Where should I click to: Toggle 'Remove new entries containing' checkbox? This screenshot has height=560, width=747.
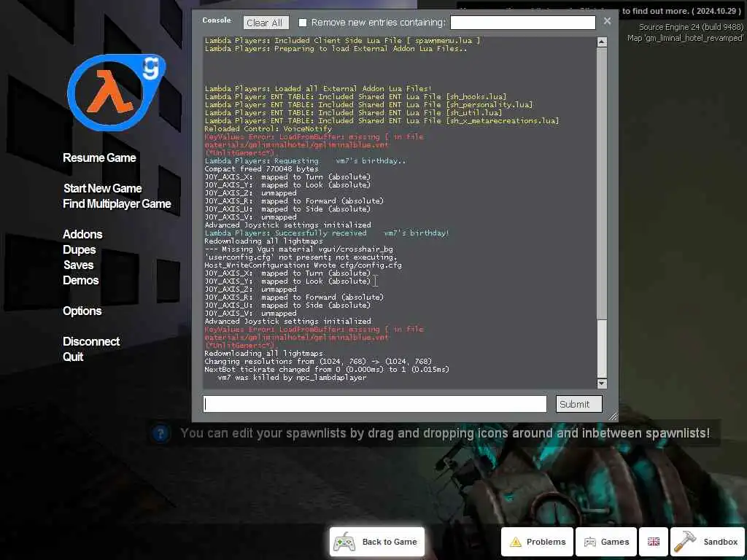303,23
